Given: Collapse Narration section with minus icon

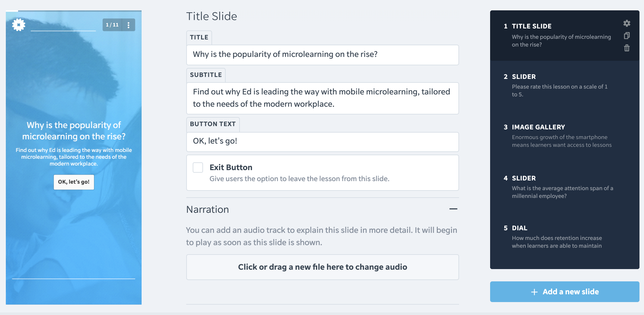Looking at the screenshot, I should 453,209.
